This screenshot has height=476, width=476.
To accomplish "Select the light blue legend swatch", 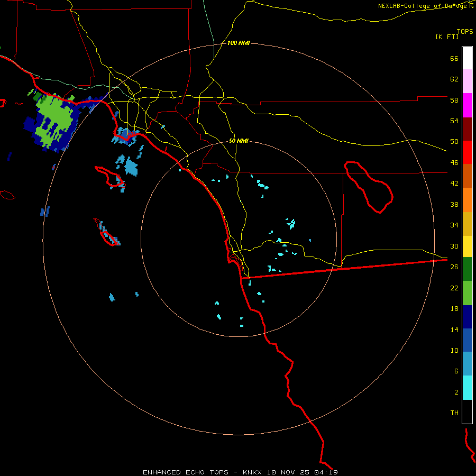I will coord(467,364).
